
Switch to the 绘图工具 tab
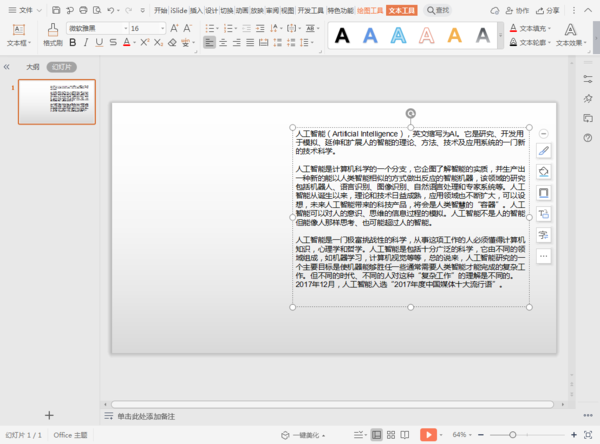pos(370,10)
